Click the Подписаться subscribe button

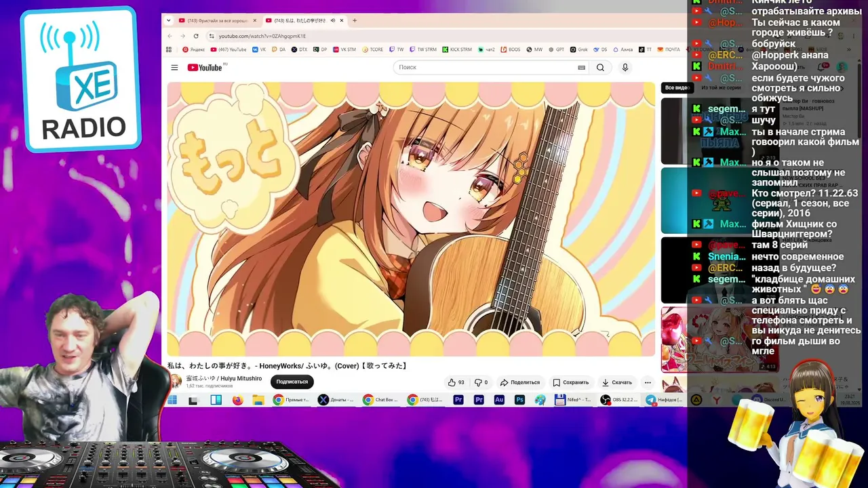[x=292, y=382]
